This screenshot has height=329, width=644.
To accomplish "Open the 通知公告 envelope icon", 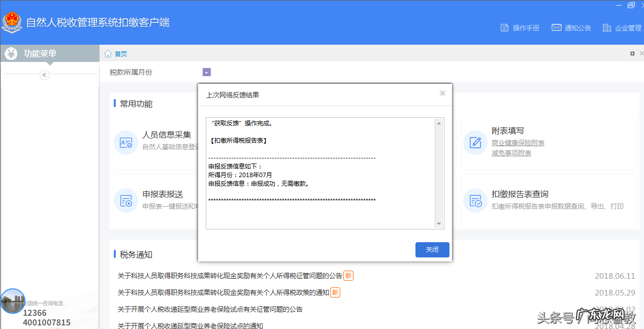I will click(556, 28).
